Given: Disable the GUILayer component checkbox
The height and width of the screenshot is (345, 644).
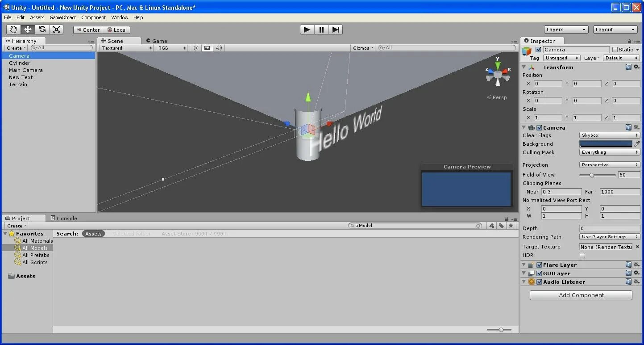Looking at the screenshot, I should [x=539, y=273].
